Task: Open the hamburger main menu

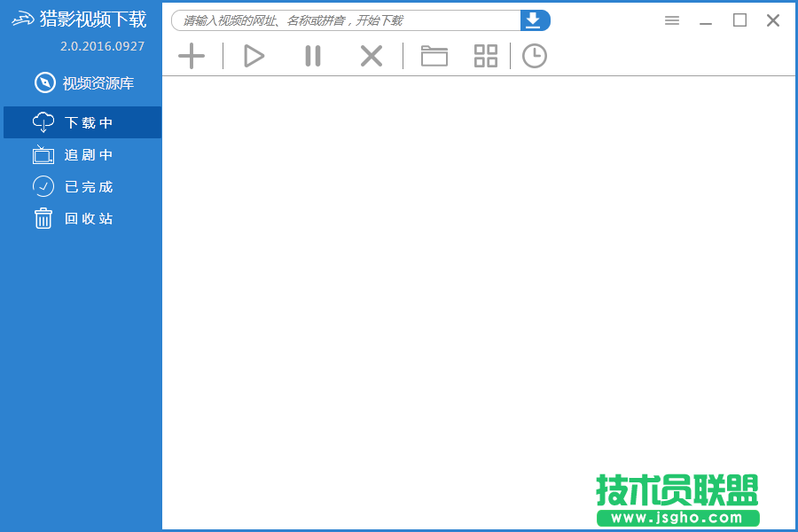Action: [671, 20]
